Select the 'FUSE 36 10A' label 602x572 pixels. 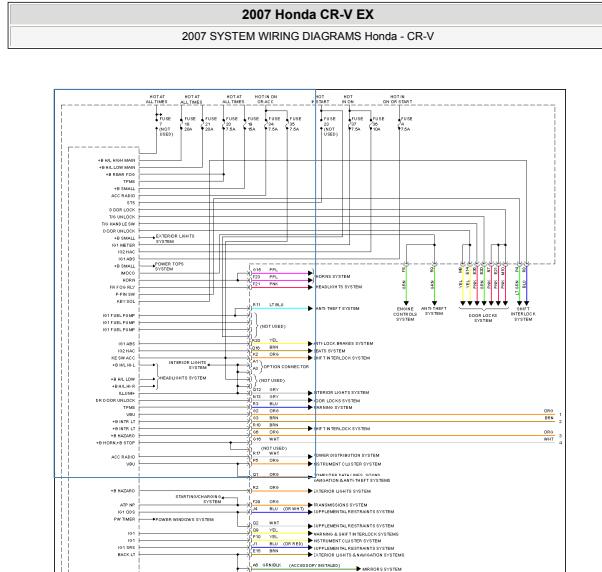coord(379,124)
